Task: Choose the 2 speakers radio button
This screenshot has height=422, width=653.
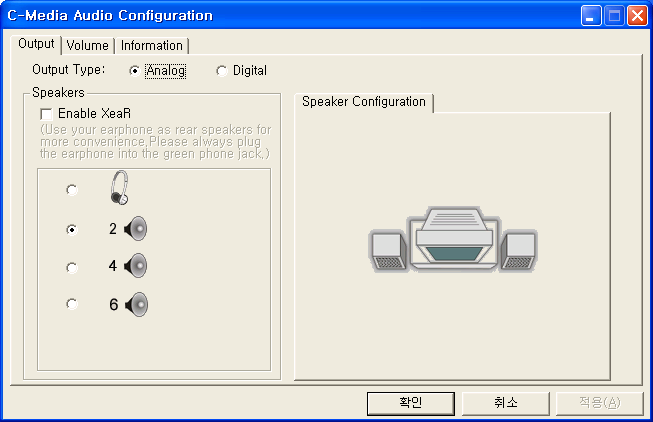Action: [72, 230]
